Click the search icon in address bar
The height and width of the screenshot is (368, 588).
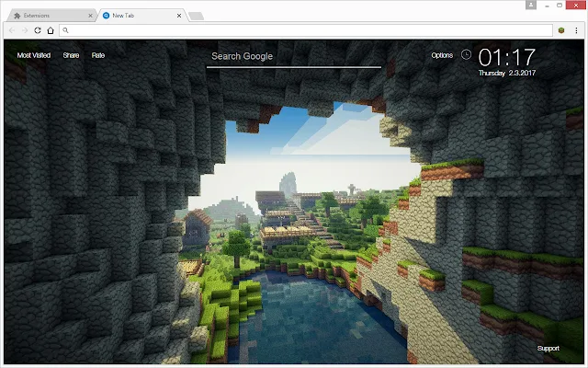(65, 30)
